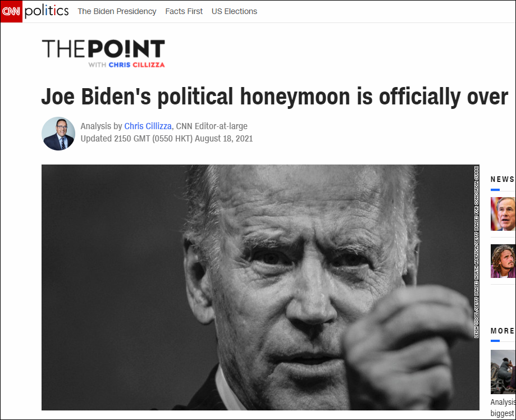516x420 pixels.
Task: Open Chris Cillizza author link
Action: [x=148, y=126]
